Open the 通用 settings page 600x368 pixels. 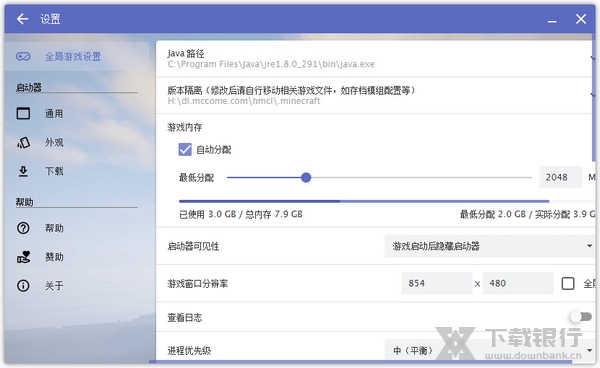[77, 114]
